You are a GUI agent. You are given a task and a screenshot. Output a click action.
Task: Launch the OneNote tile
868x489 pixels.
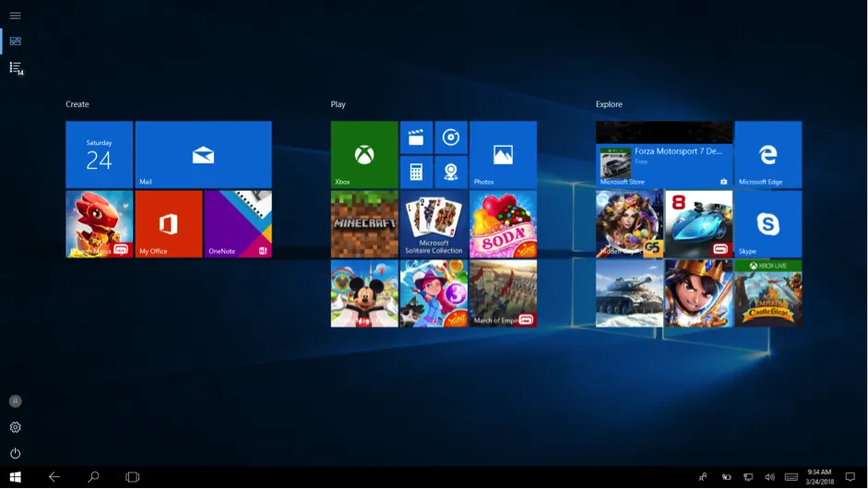pyautogui.click(x=238, y=224)
